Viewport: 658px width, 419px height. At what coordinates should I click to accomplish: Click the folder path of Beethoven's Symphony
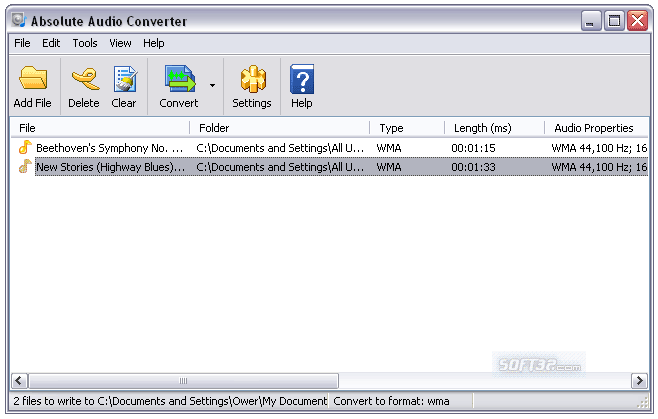coord(280,148)
